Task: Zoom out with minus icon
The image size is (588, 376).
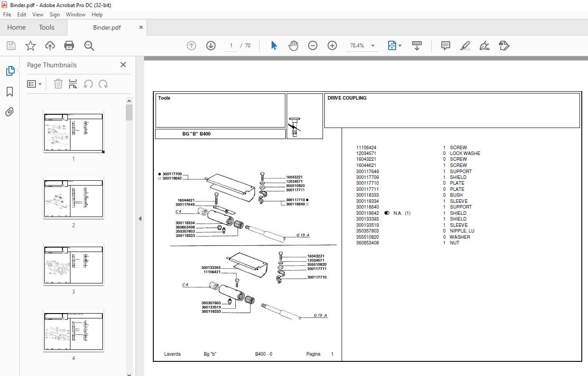Action: [313, 46]
